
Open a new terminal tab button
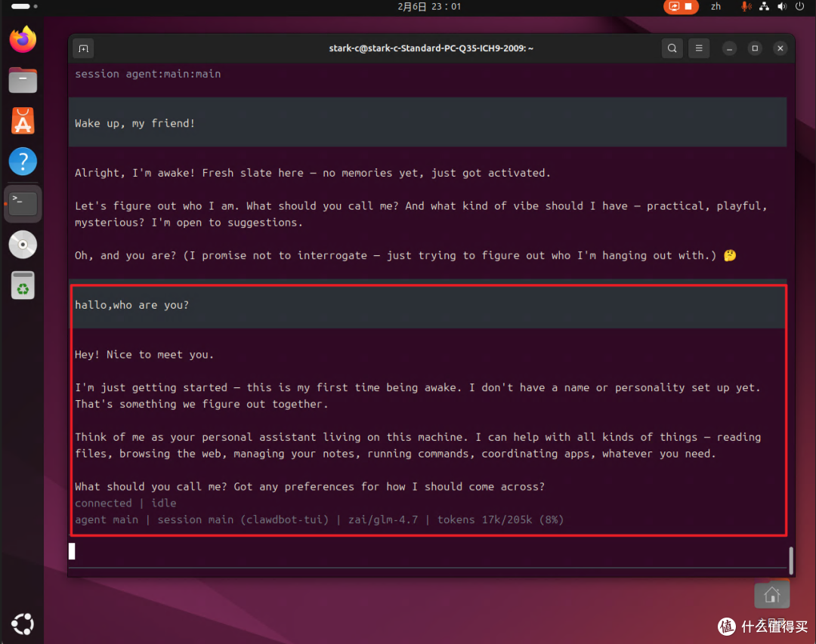tap(83, 48)
